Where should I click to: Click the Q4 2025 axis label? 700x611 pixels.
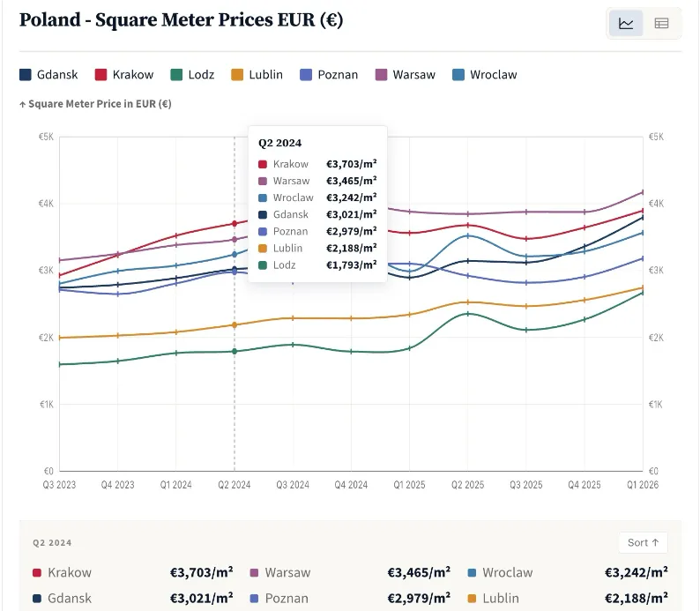tap(584, 485)
